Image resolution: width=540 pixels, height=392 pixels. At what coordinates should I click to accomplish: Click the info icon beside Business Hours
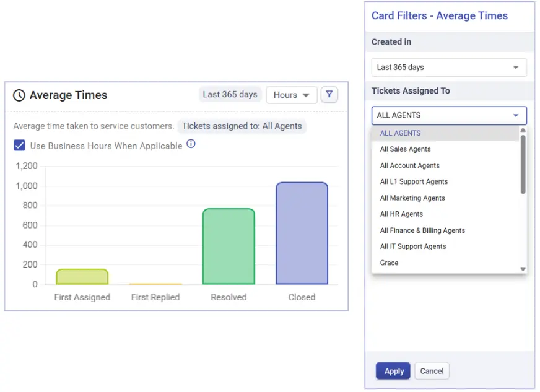[x=191, y=144]
